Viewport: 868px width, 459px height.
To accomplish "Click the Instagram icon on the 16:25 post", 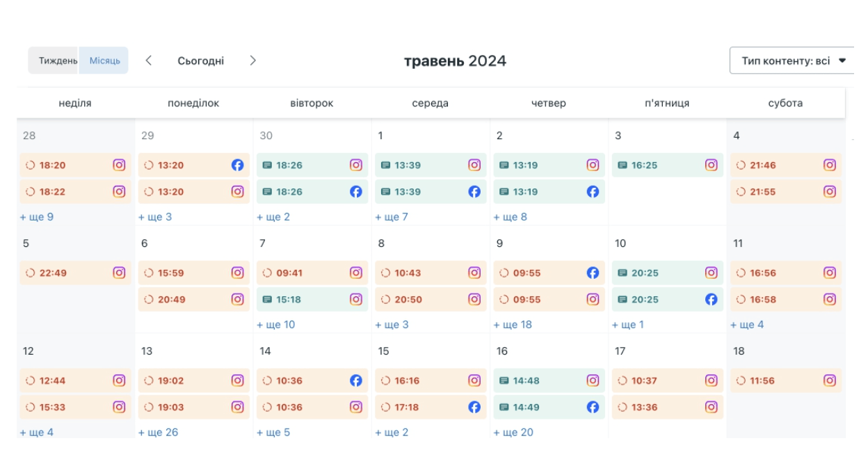I will (711, 166).
